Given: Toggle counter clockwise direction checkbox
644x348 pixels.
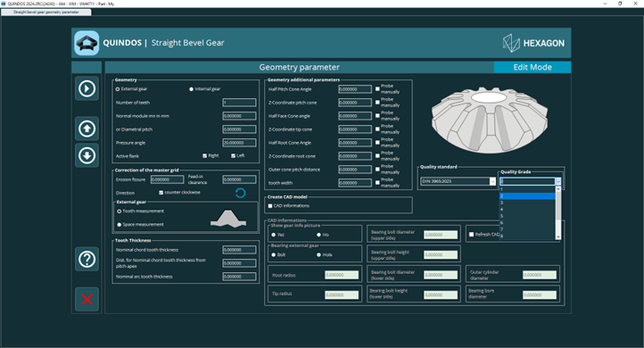Looking at the screenshot, I should tap(161, 192).
